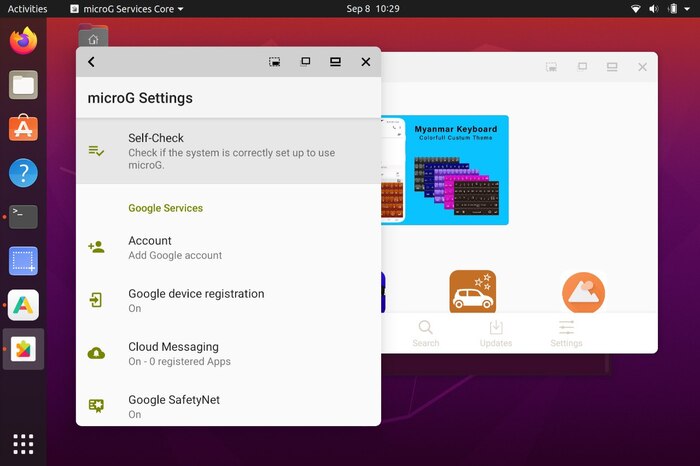Click the Cloud Messaging cloud icon
Viewport: 700px width, 466px height.
coord(96,353)
